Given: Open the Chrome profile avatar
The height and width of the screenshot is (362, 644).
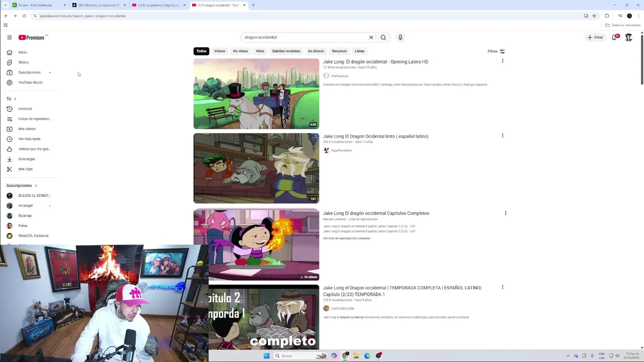Looking at the screenshot, I should tap(629, 16).
